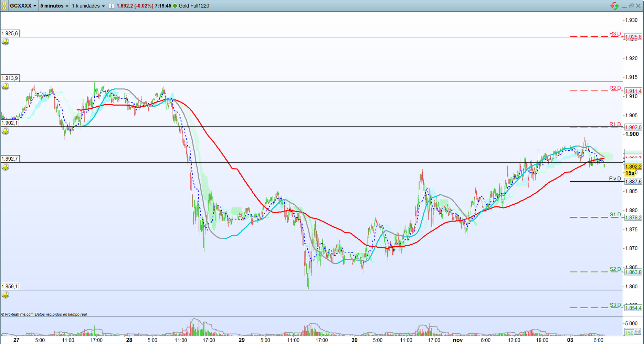The image size is (644, 344).
Task: Click date 28 on the time axis
Action: click(129, 340)
